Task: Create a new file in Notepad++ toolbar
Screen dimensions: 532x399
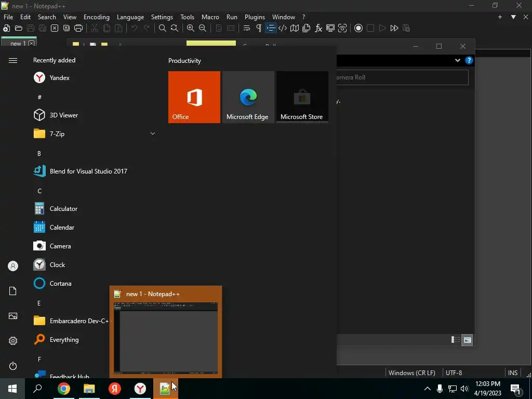Action: pos(6,28)
